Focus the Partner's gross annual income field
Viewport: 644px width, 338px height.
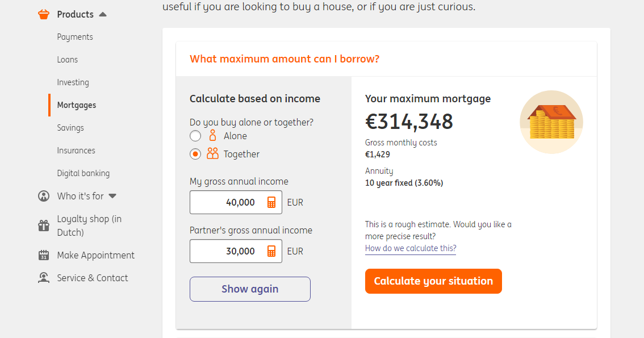coord(227,251)
